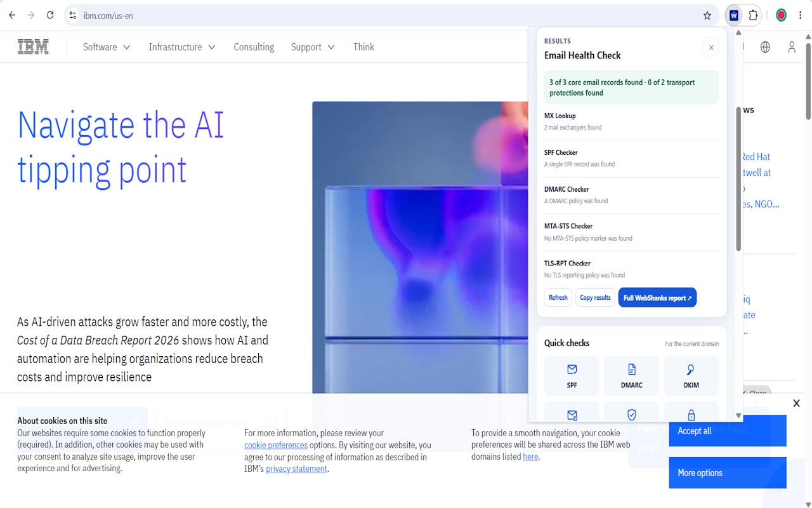Click the Refresh button in results
This screenshot has height=508, width=812.
tap(558, 298)
